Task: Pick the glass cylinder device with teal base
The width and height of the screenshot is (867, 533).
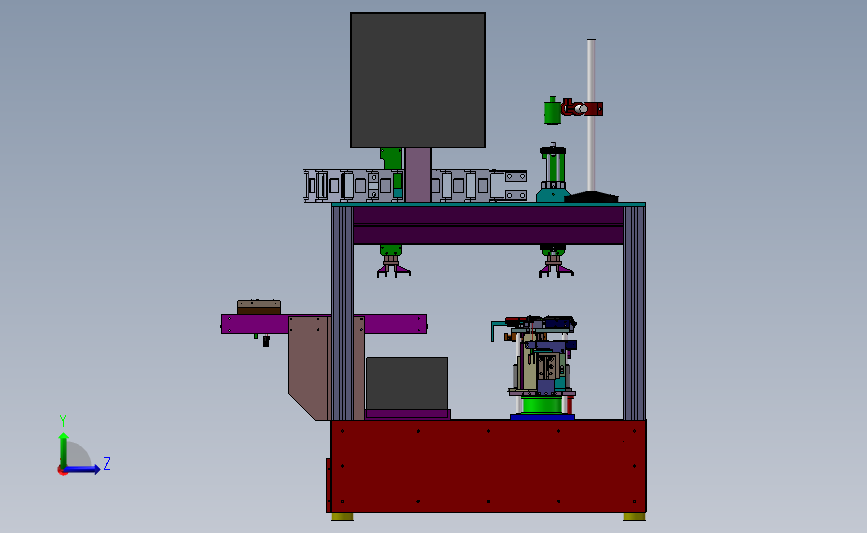Action: pos(553,173)
